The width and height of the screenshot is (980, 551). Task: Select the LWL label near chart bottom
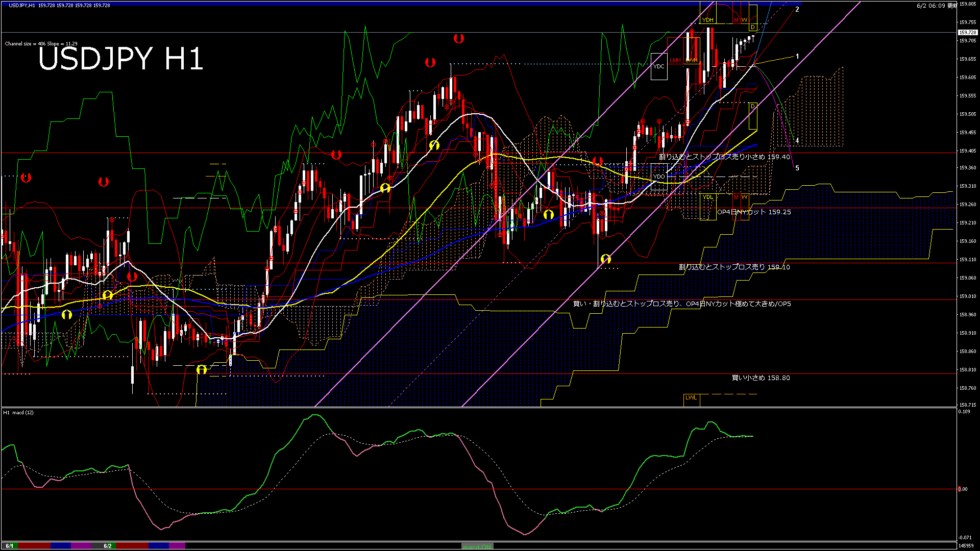coord(691,397)
